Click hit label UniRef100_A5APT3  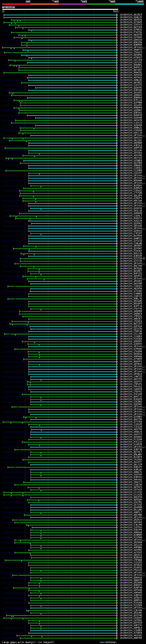131,50
